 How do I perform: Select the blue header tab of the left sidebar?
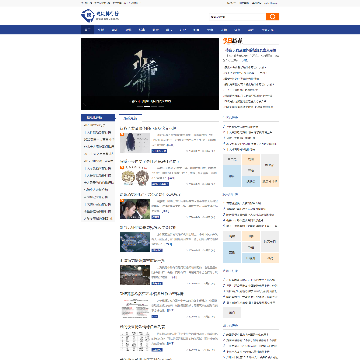(x=98, y=118)
